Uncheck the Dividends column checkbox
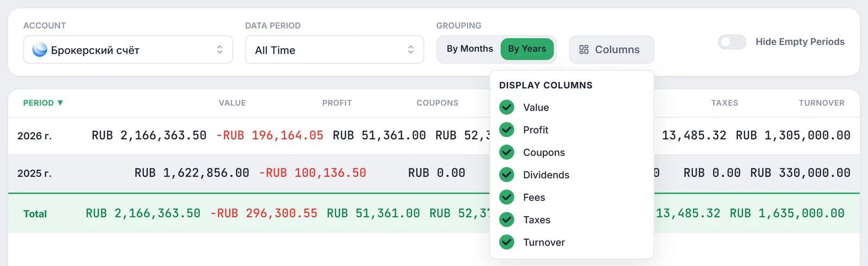Image resolution: width=868 pixels, height=266 pixels. [x=507, y=175]
